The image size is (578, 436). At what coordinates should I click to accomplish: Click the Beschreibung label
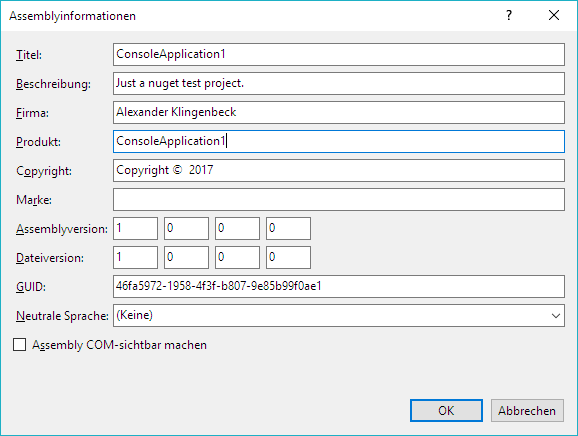(x=53, y=84)
